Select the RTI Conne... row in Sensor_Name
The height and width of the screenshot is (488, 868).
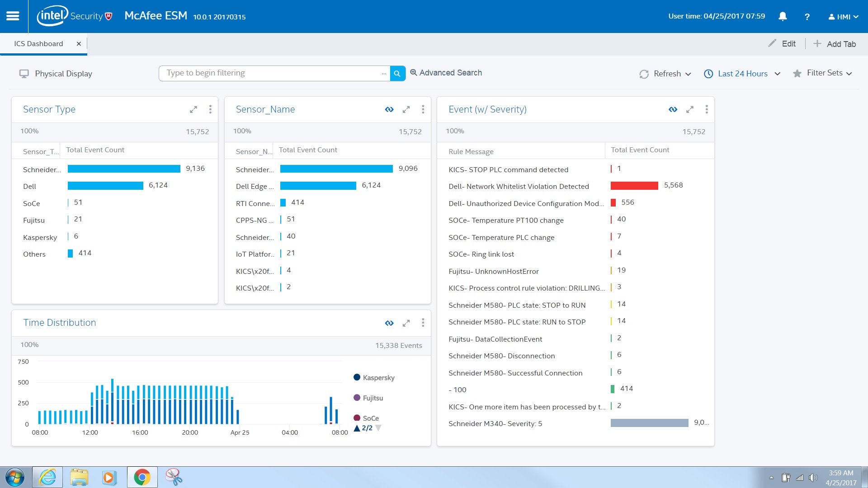point(327,203)
